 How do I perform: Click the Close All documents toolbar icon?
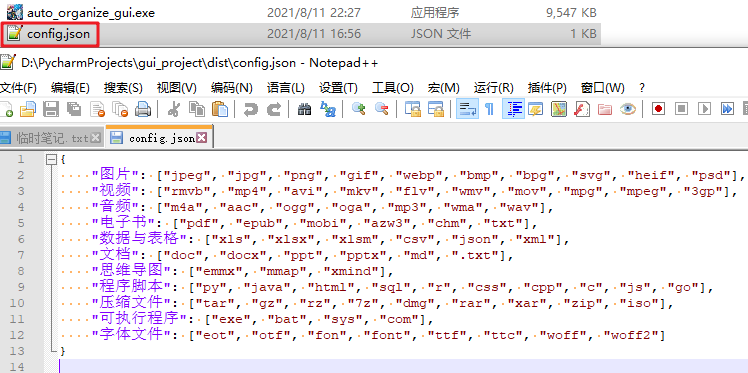[x=120, y=109]
